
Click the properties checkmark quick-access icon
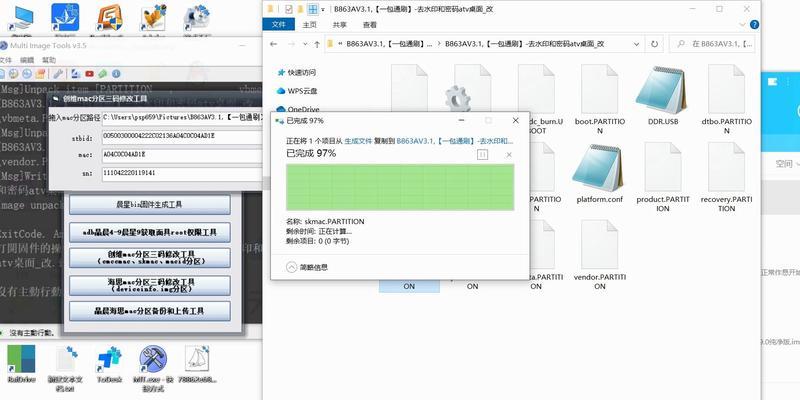pyautogui.click(x=289, y=9)
